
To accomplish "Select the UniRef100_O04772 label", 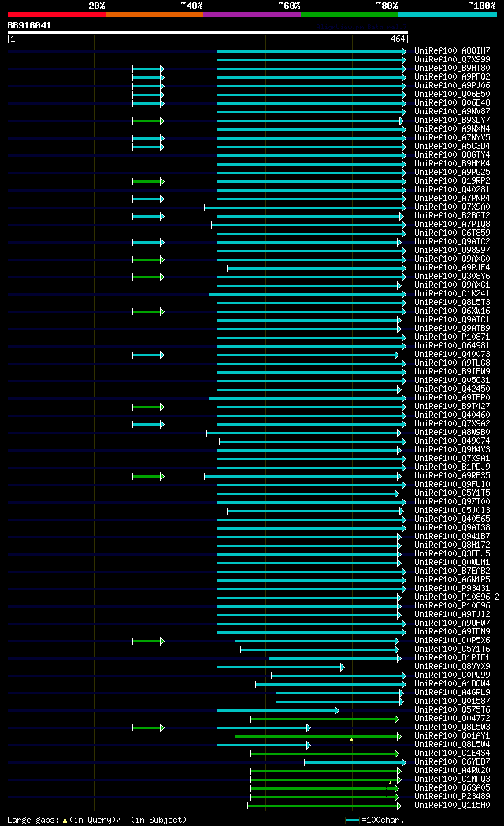I will coord(452,718).
